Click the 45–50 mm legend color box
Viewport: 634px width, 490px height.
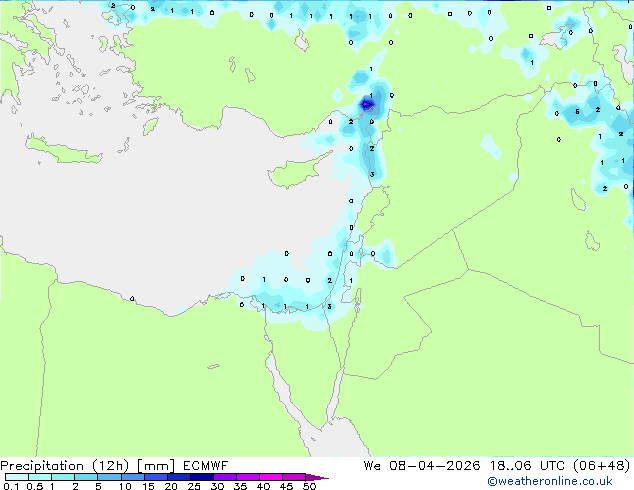pyautogui.click(x=294, y=477)
